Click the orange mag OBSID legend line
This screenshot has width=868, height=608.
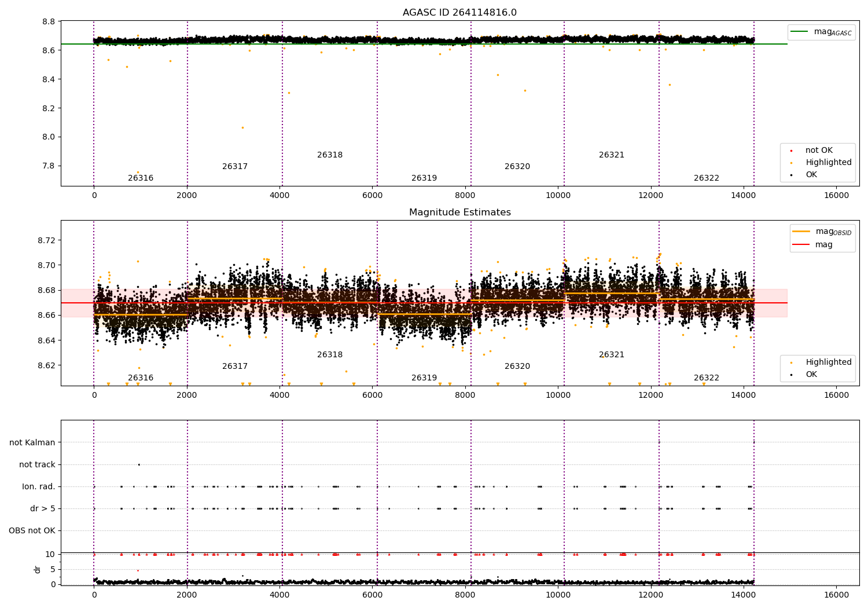[x=801, y=232]
